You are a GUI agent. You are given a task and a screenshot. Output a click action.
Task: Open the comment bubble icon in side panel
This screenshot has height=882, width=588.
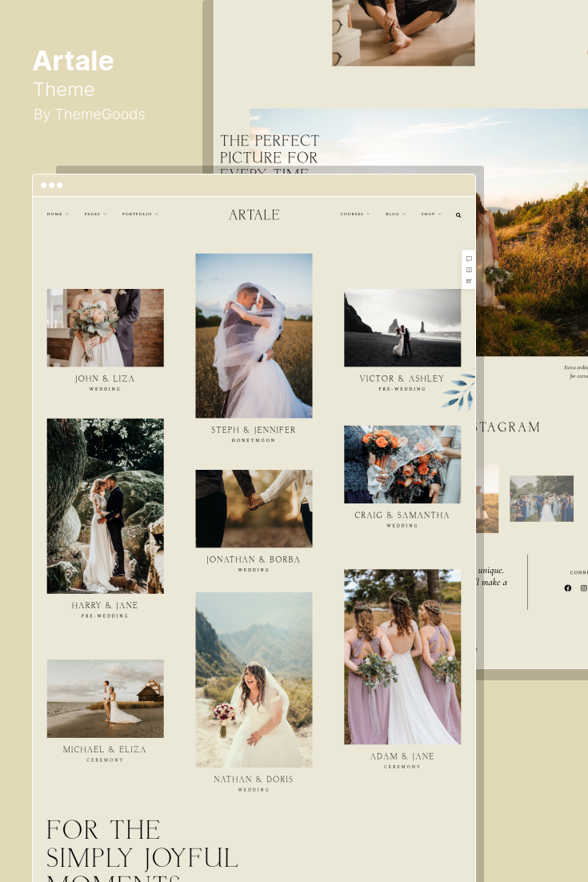(469, 259)
